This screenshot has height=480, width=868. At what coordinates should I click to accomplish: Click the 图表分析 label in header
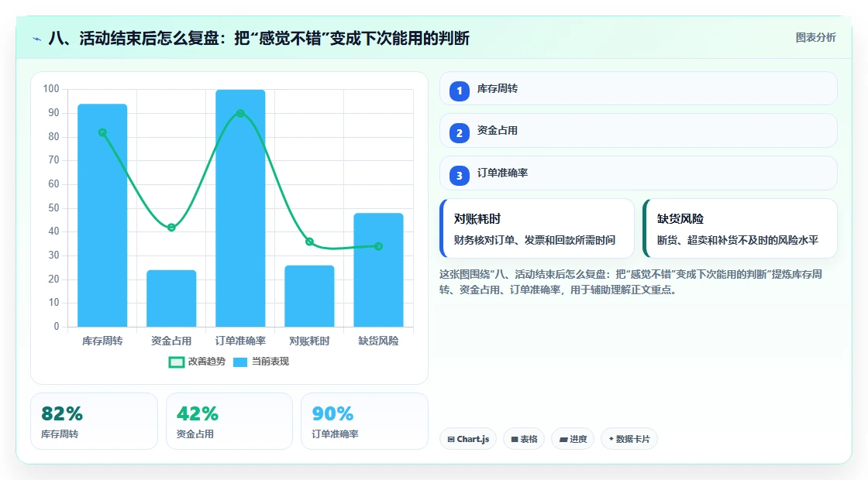point(815,38)
